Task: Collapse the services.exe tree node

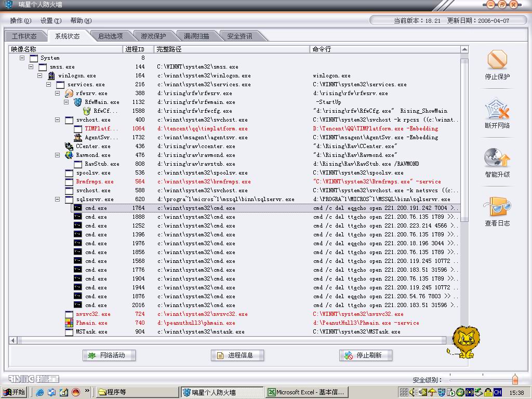Action: [48, 85]
